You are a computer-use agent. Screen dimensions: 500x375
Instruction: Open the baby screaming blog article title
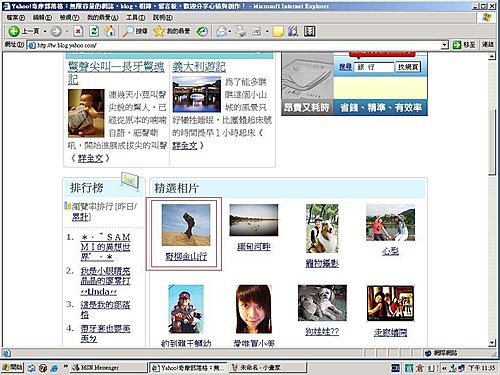[x=116, y=73]
